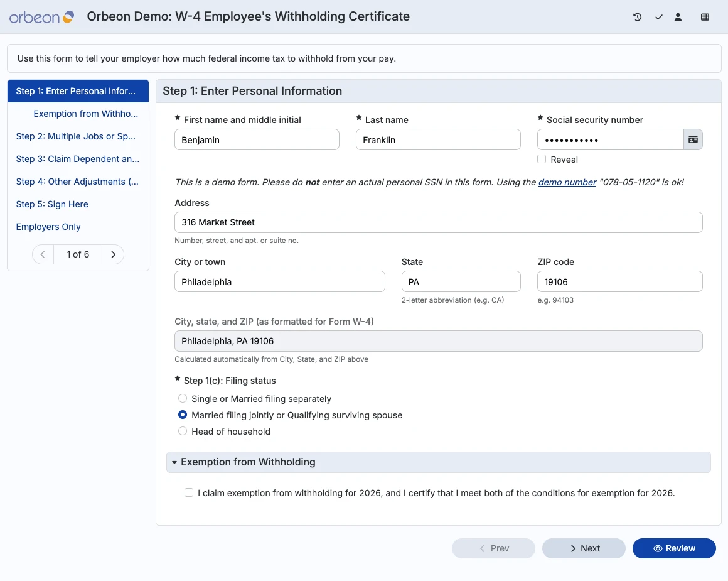The height and width of the screenshot is (581, 728).
Task: Open Step 4: Other Adjustments section
Action: (77, 182)
